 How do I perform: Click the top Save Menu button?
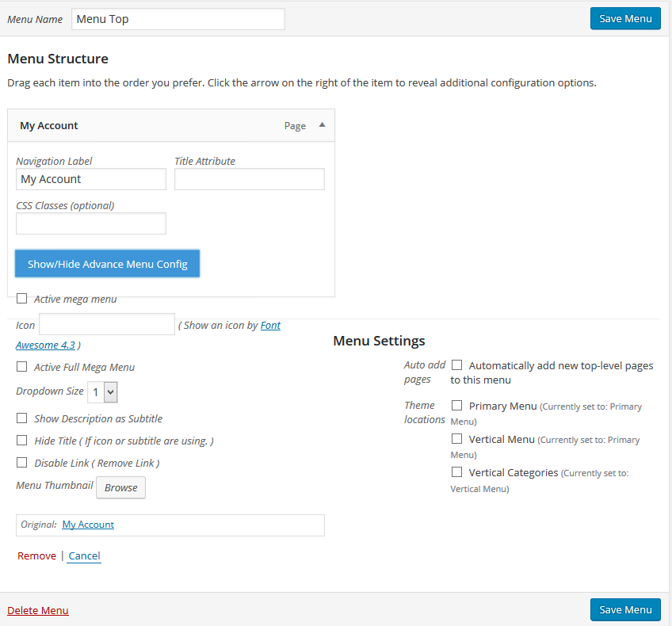click(x=625, y=18)
